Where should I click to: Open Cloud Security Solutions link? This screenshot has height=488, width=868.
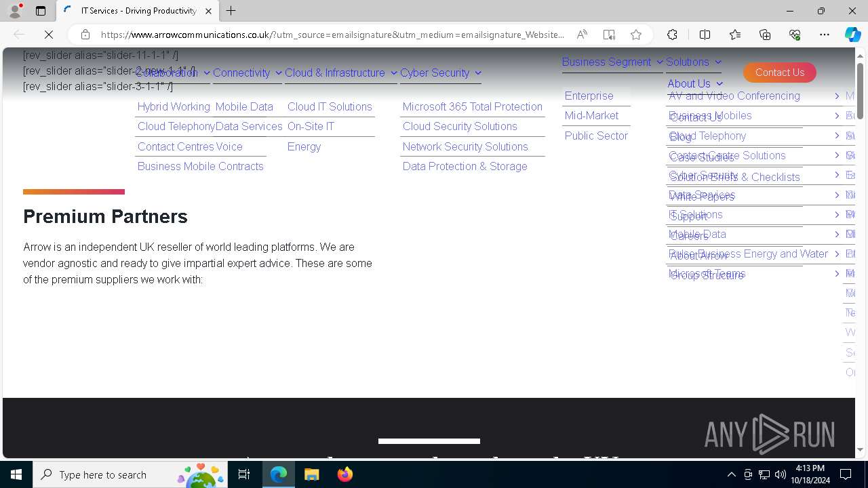[460, 127]
